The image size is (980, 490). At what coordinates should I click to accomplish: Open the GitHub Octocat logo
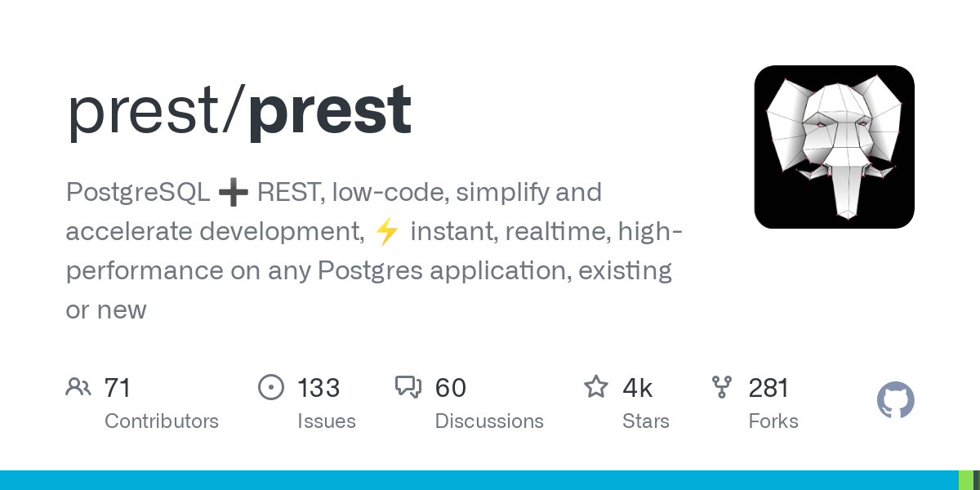895,401
